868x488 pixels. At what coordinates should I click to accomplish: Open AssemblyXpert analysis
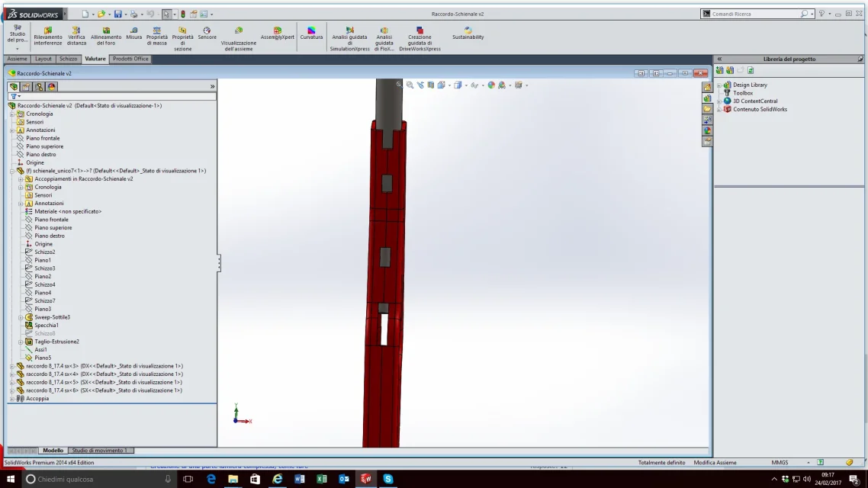278,34
